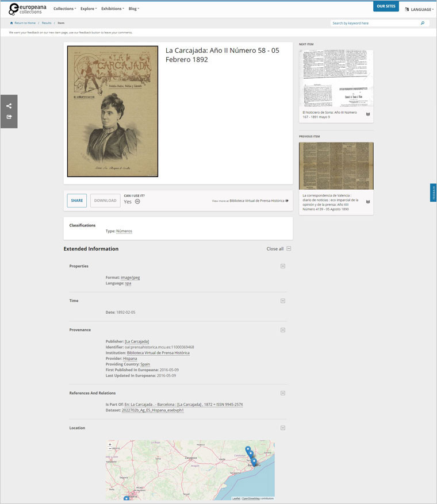Click the image/jpeg format link

tap(130, 278)
